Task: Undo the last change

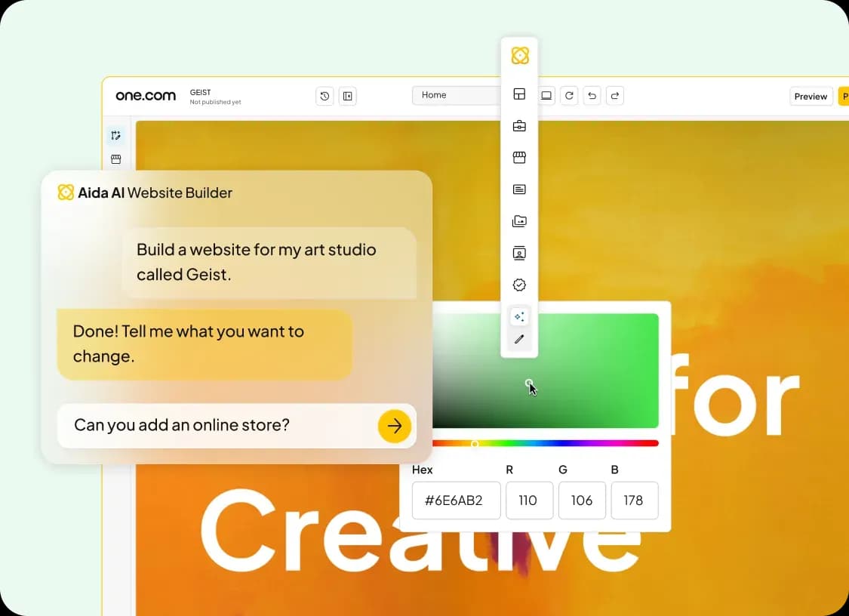Action: click(x=592, y=95)
